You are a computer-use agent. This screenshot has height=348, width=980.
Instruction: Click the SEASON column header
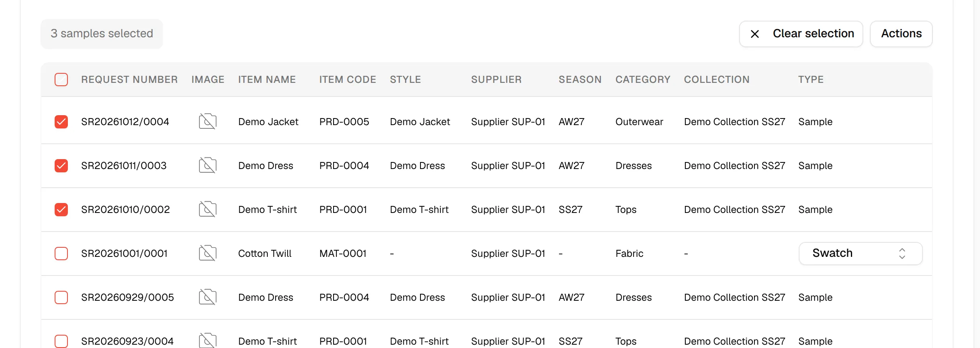pyautogui.click(x=580, y=80)
